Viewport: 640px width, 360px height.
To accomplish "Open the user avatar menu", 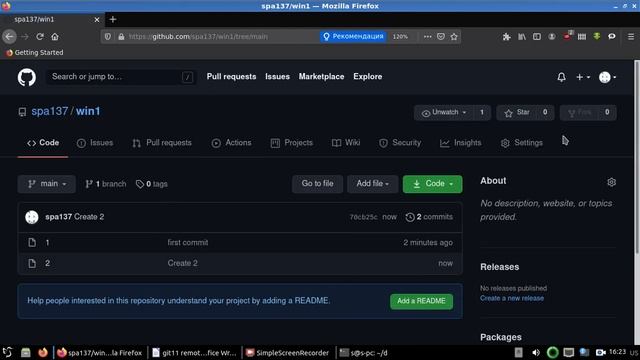I will [x=607, y=77].
